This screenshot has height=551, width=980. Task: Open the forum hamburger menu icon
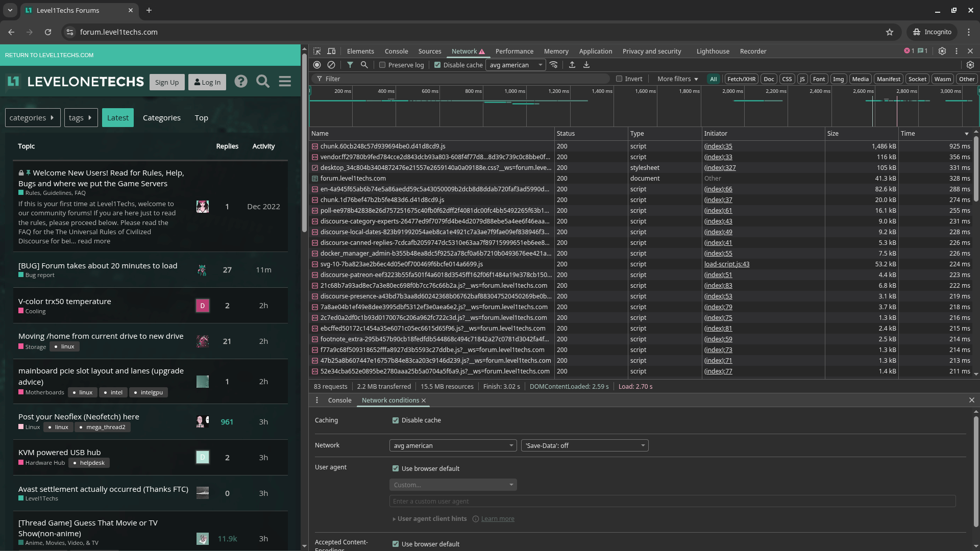[x=285, y=82]
